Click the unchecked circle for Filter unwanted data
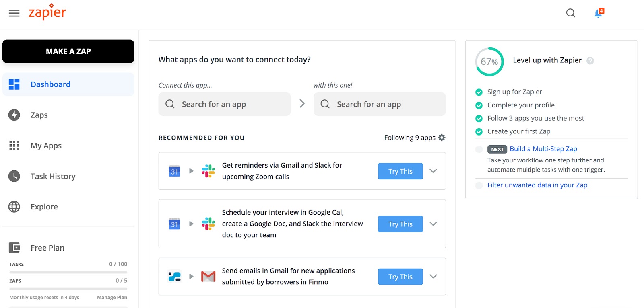Image resolution: width=644 pixels, height=308 pixels. coord(479,185)
